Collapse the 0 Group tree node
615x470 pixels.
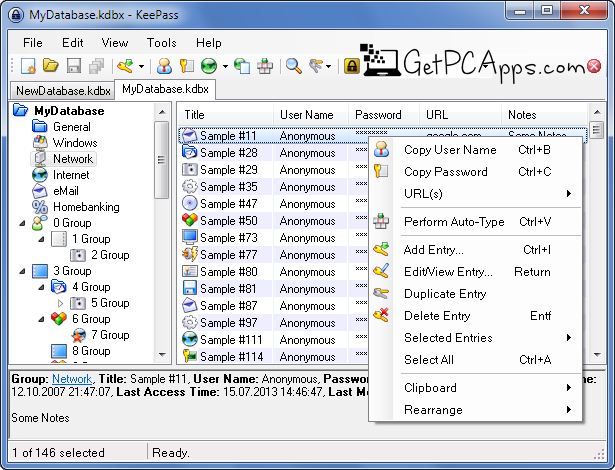[x=23, y=223]
